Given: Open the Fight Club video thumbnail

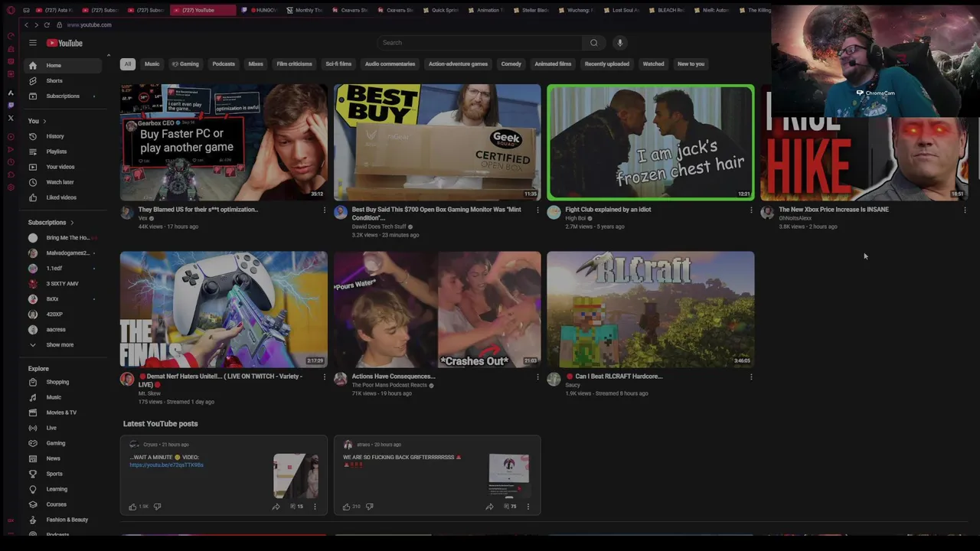Looking at the screenshot, I should [651, 142].
